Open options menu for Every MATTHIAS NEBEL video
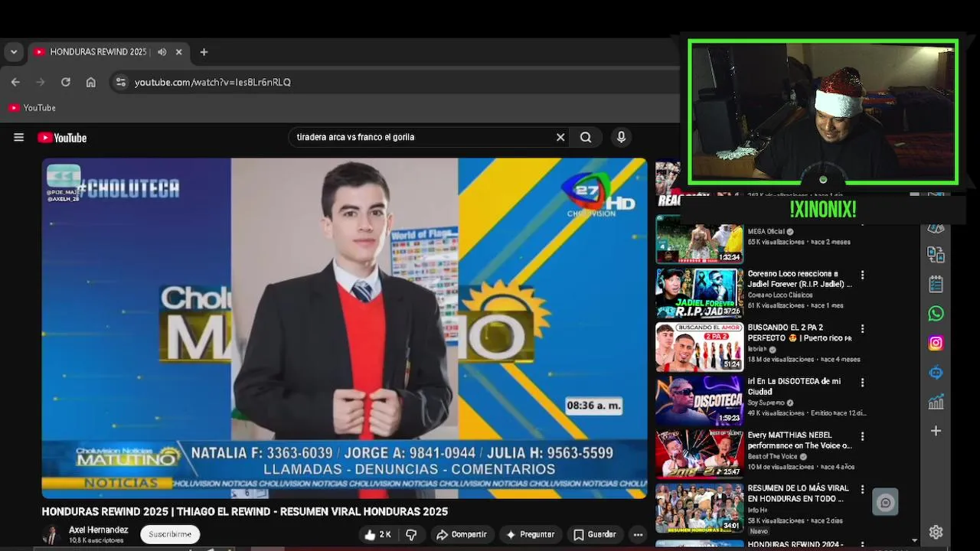Screen dimensions: 980x551 point(862,435)
